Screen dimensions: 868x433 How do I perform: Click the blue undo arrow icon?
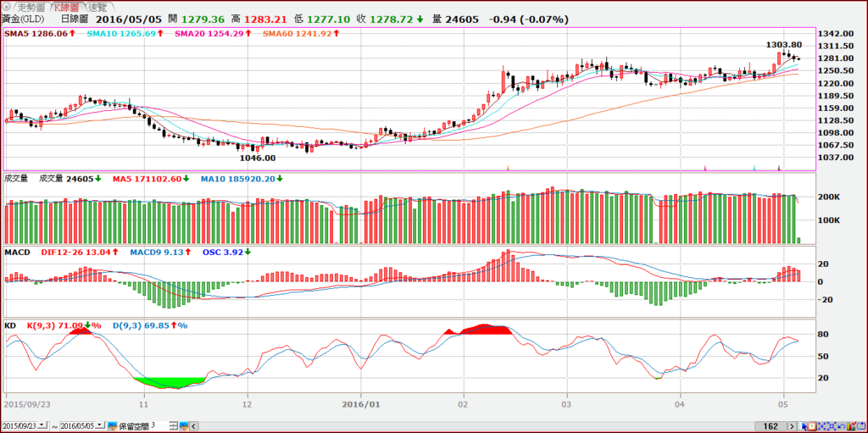click(x=842, y=426)
